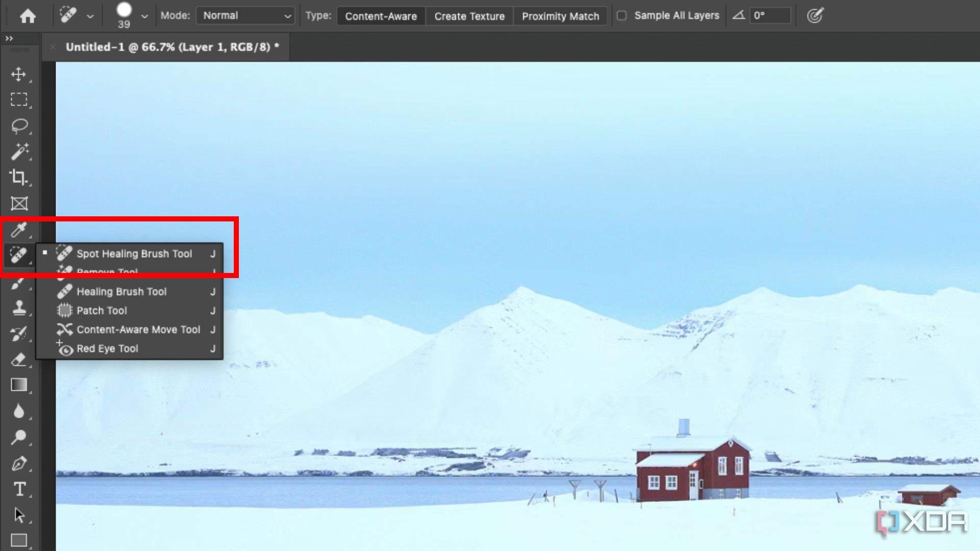Expand the healing tools group
The image size is (980, 551).
pyautogui.click(x=18, y=254)
